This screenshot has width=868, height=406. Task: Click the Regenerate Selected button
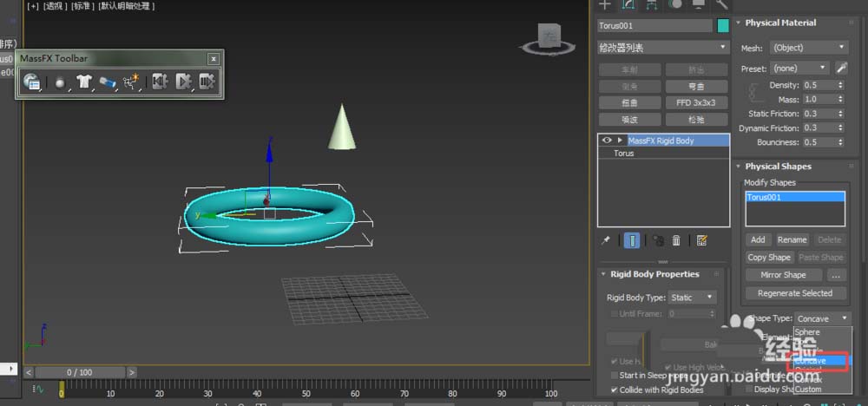(794, 293)
